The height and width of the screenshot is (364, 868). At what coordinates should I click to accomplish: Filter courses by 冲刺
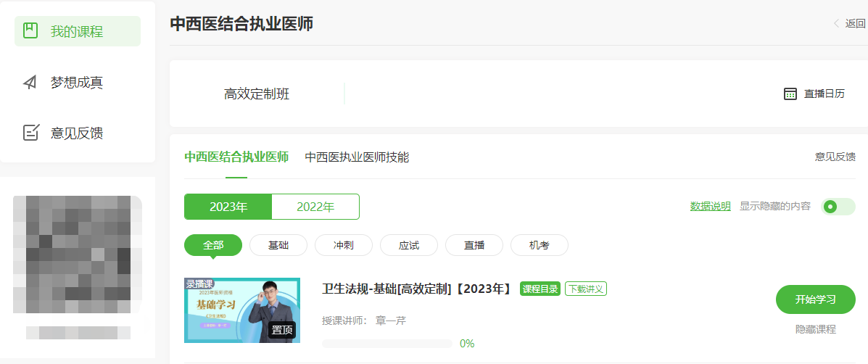pos(344,245)
